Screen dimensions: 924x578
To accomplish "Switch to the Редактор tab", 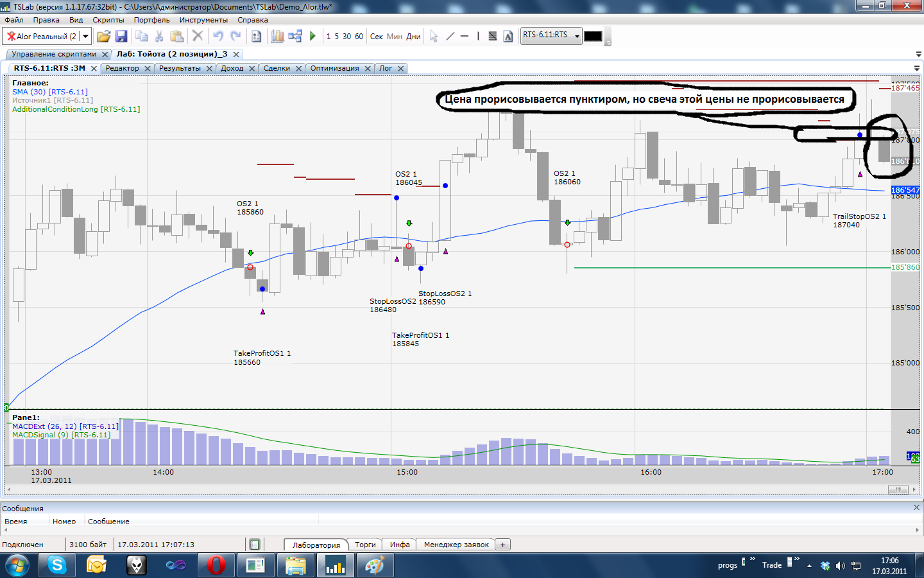I will click(122, 68).
